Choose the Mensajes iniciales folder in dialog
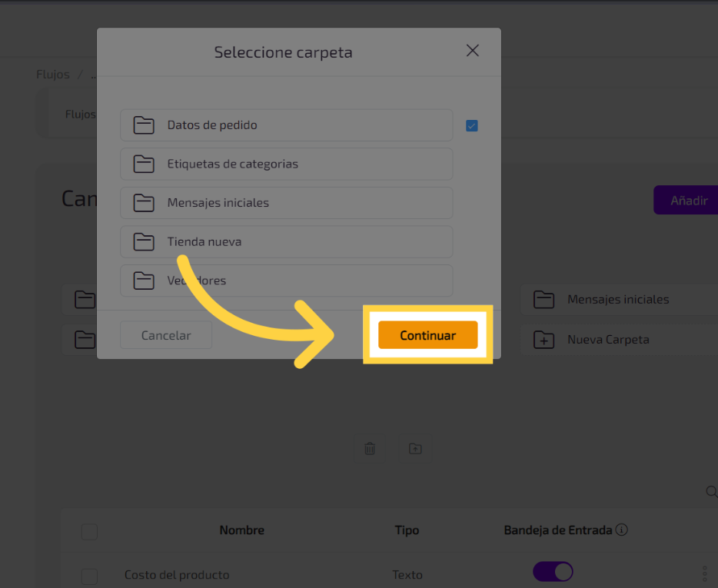 point(286,203)
